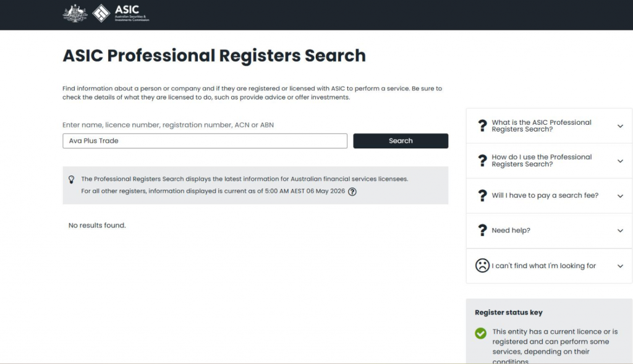Viewport: 633px width, 364px height.
Task: Click the Australian coat of arms emblem
Action: pyautogui.click(x=75, y=14)
